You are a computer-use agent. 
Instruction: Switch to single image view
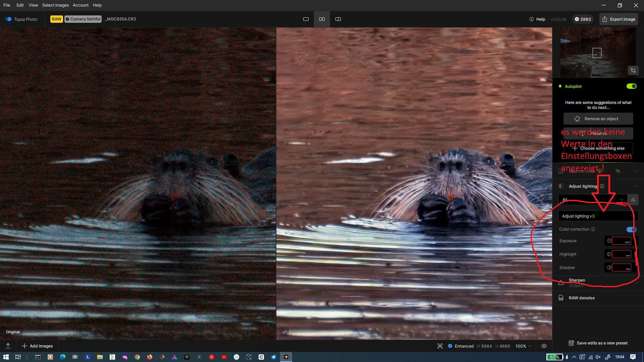click(306, 19)
